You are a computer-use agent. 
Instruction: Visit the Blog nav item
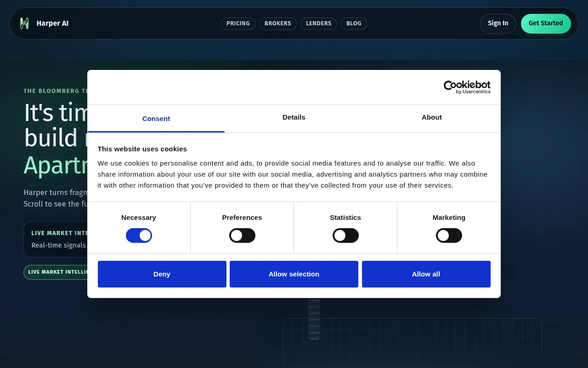(x=354, y=23)
